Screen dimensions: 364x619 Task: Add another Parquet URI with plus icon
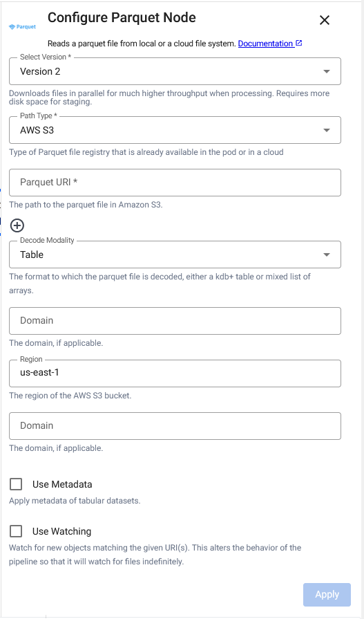click(x=17, y=225)
